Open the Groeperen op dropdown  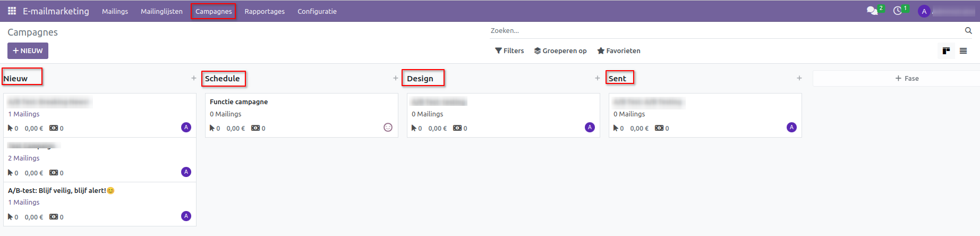pyautogui.click(x=560, y=51)
